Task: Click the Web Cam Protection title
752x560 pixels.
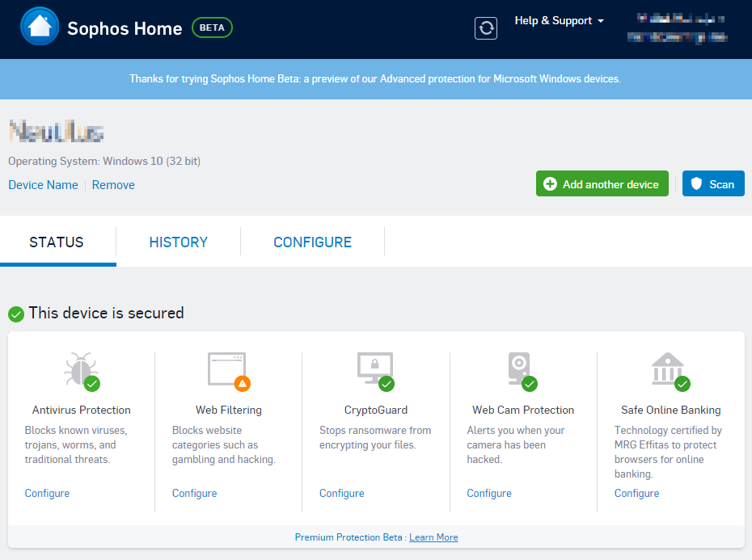Action: (x=523, y=410)
